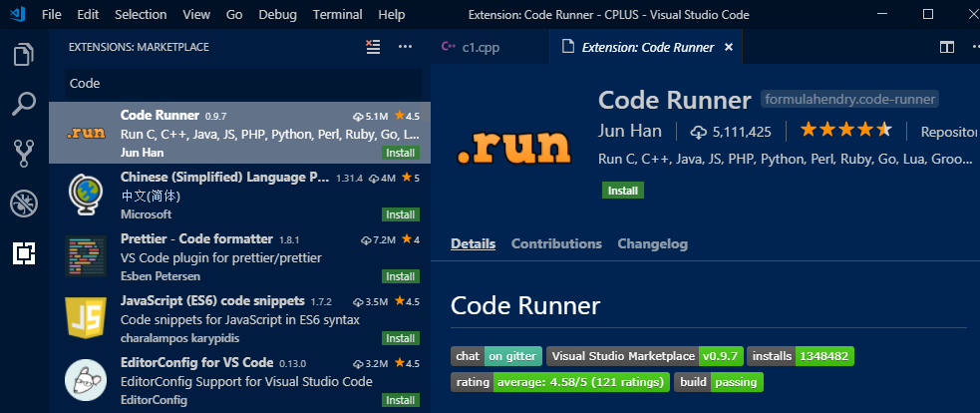Clear extensions search results icon

click(373, 47)
